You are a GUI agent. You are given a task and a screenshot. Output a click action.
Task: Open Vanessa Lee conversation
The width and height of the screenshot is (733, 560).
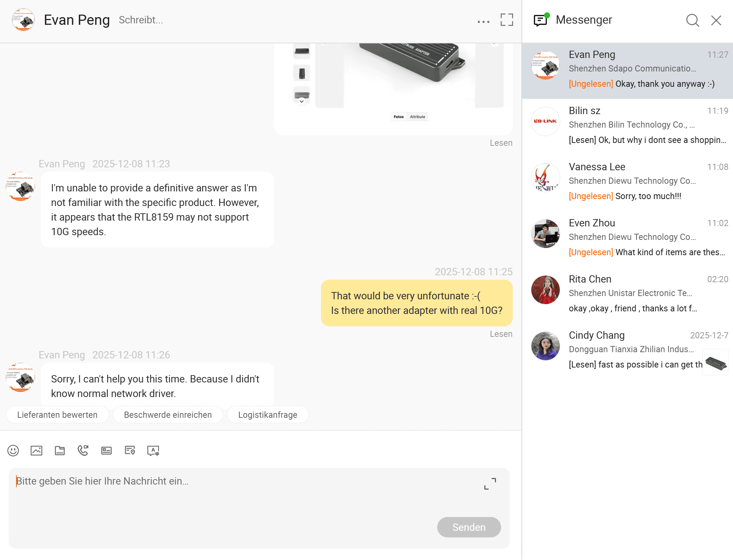tap(627, 182)
